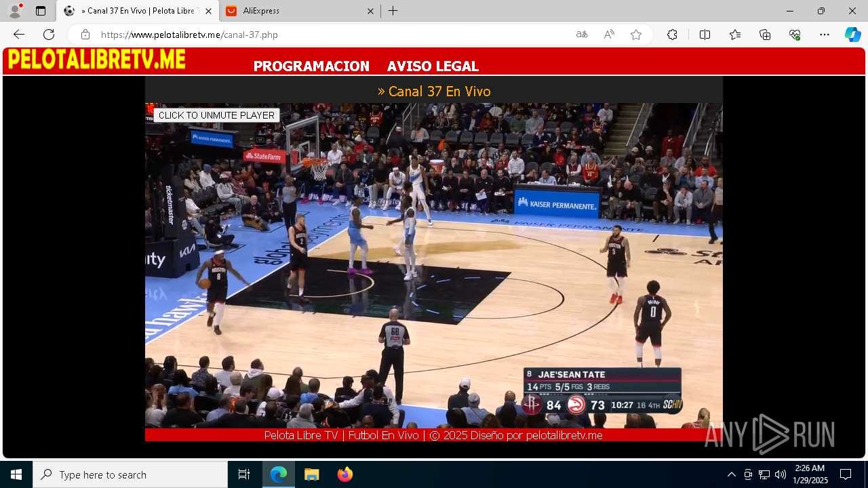Click the address bar URL field
Image resolution: width=868 pixels, height=488 pixels.
pyautogui.click(x=332, y=35)
